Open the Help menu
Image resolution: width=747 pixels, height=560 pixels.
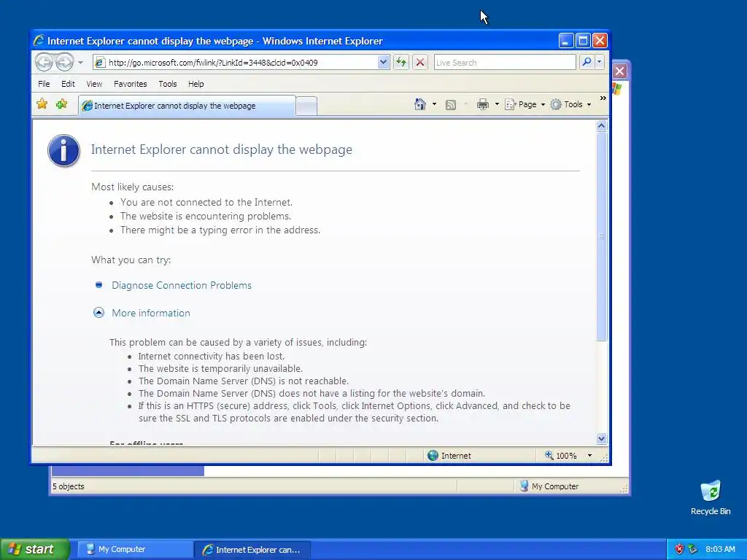[x=196, y=84]
